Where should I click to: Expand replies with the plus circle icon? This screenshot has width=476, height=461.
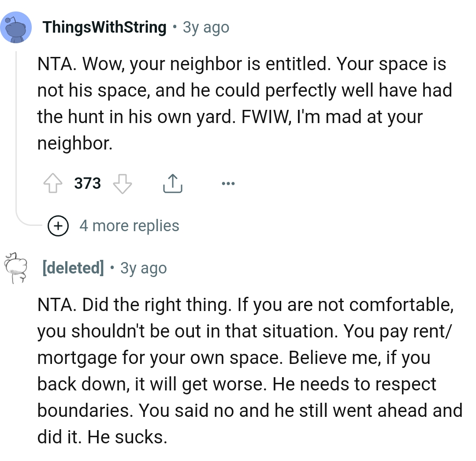point(58,226)
